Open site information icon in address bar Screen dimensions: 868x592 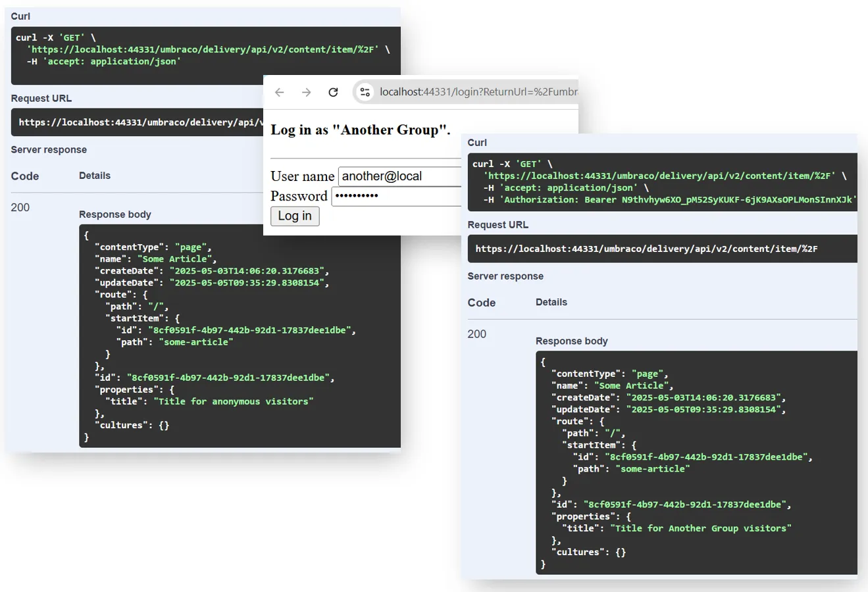pos(365,92)
